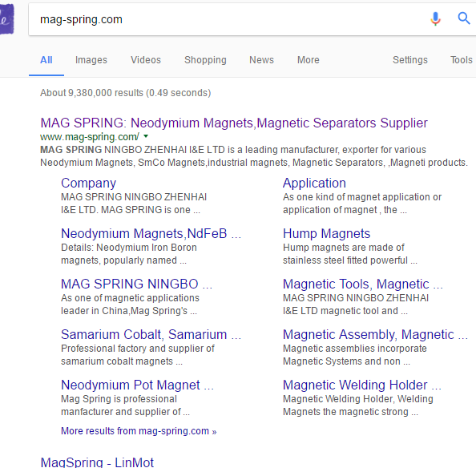Click More results from mag-spring.com

tap(139, 431)
